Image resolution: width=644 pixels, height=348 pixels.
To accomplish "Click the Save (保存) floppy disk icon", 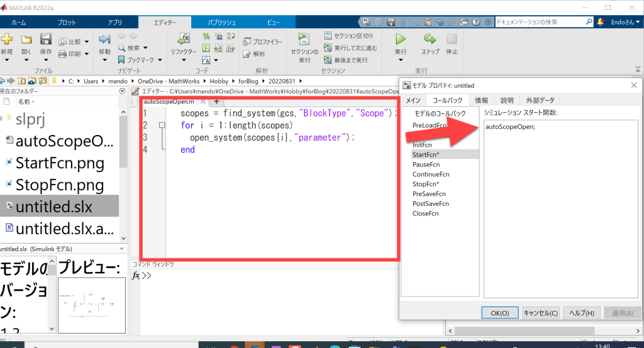I will point(46,40).
